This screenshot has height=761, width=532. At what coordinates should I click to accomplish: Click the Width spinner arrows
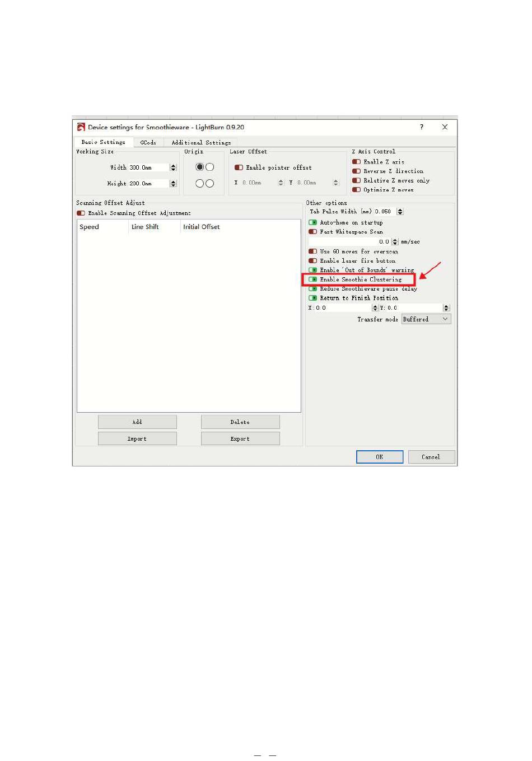coord(173,167)
